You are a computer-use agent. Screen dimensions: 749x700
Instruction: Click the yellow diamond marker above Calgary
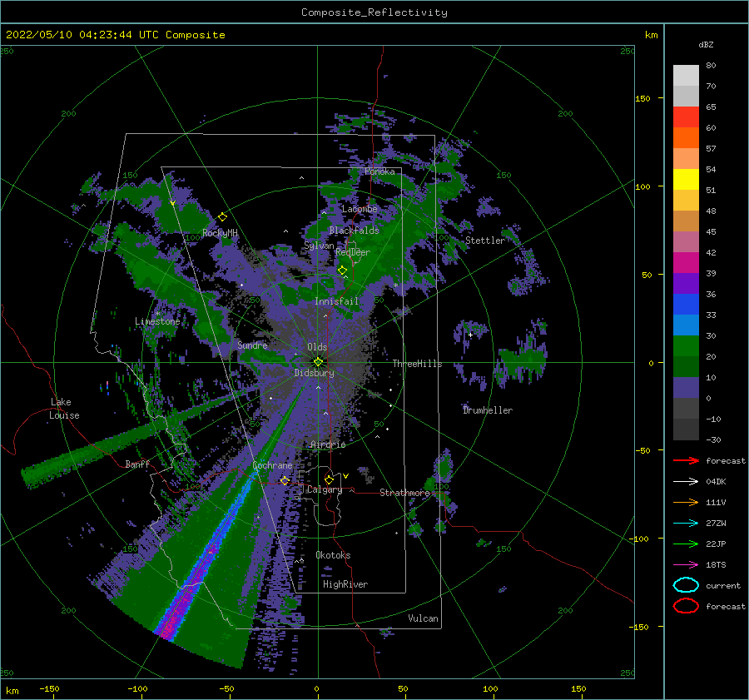[329, 479]
